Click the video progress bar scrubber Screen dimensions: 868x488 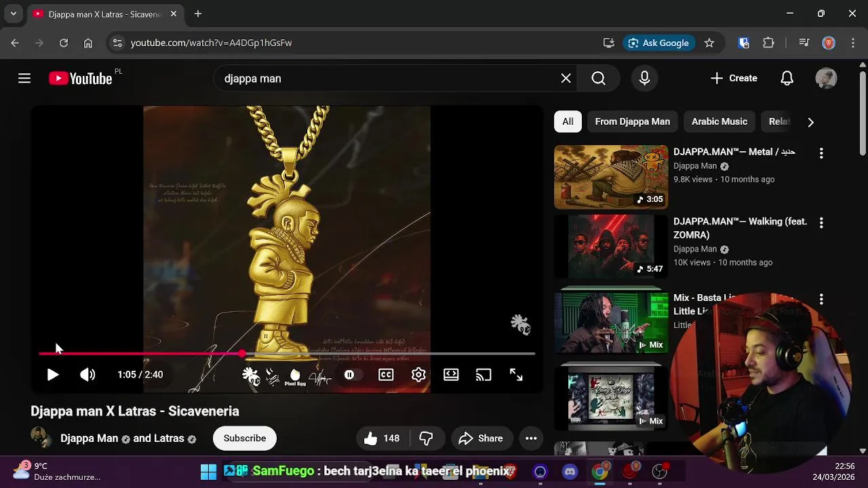242,354
